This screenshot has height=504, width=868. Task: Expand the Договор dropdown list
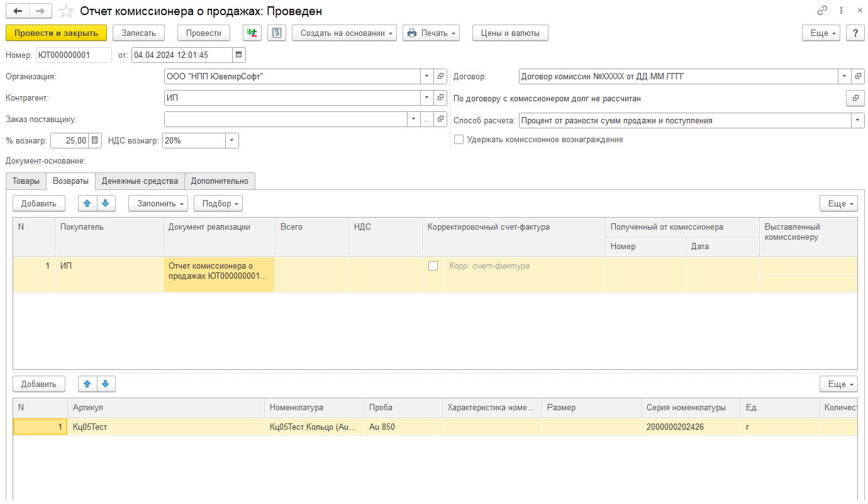coord(844,76)
